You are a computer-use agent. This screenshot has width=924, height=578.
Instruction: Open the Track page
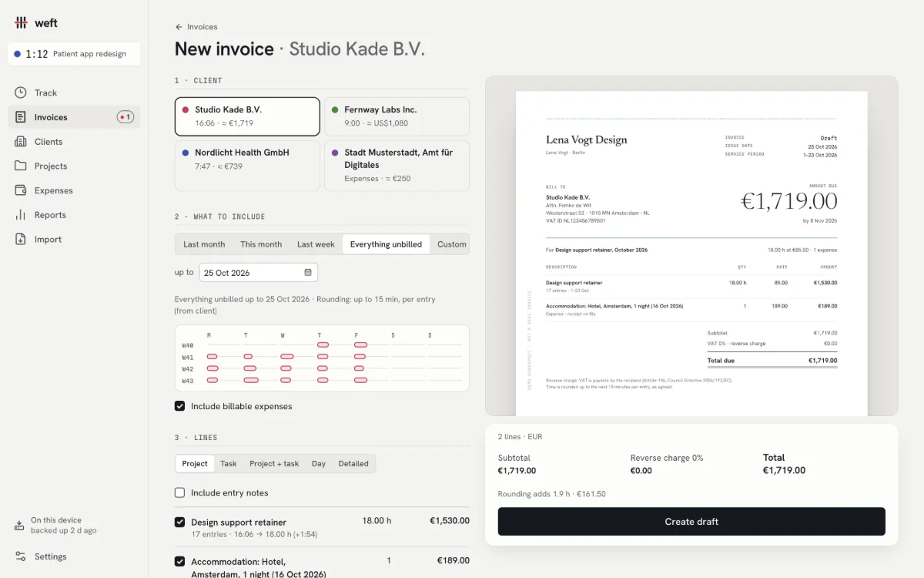click(x=74, y=92)
